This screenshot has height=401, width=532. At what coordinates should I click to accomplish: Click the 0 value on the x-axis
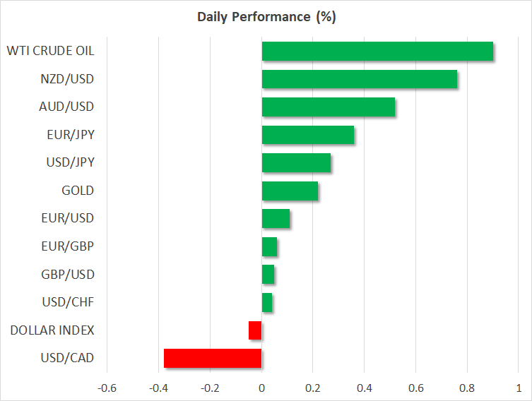(261, 388)
